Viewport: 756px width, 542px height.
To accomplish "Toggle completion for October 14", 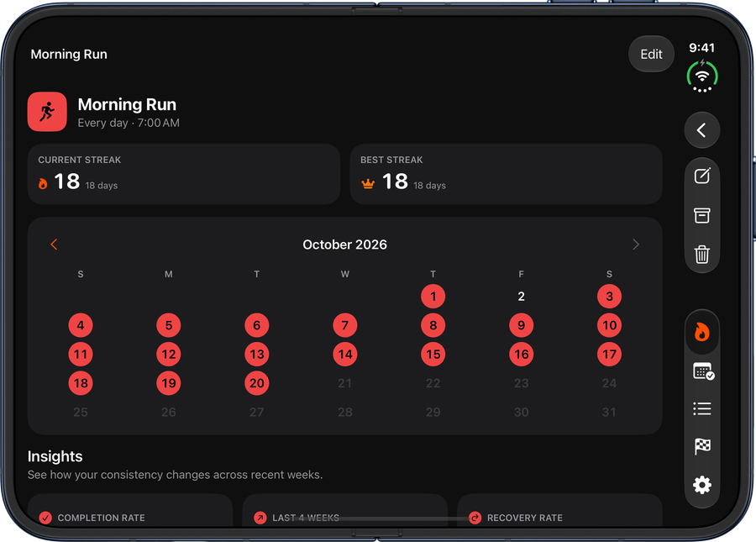I will tap(344, 354).
